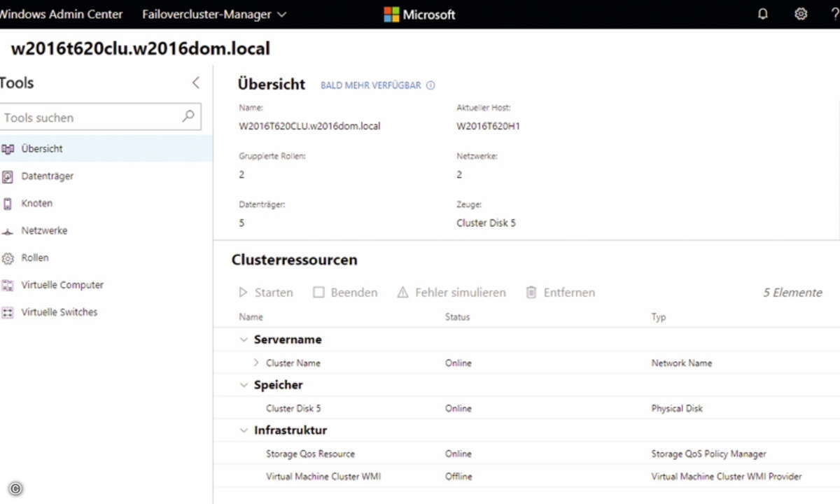Select Übersicht in the Tools menu
840x504 pixels.
(x=106, y=149)
